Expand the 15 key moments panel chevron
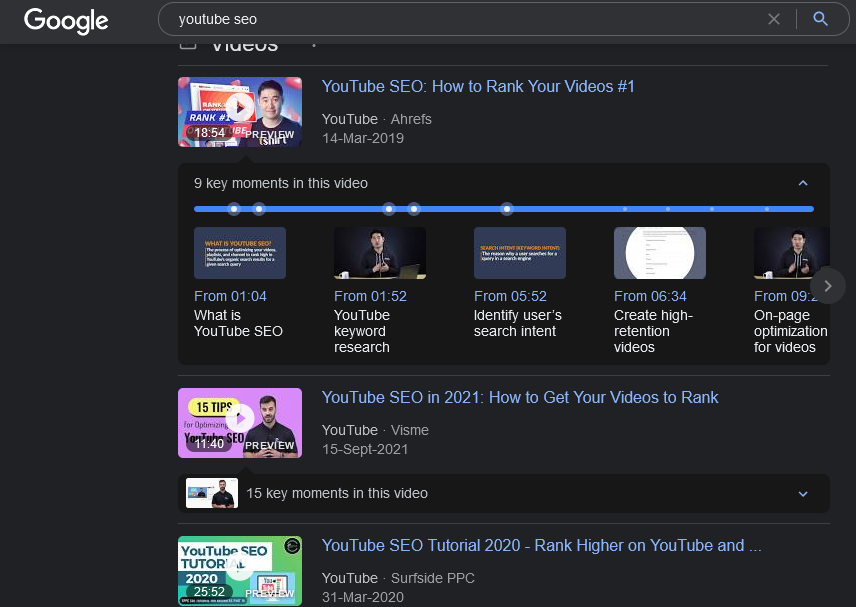The image size is (856, 607). (x=802, y=493)
